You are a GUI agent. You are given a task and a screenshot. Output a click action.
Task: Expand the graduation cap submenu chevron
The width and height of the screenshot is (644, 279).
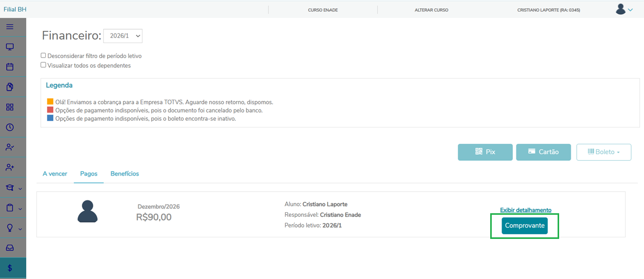click(x=20, y=189)
